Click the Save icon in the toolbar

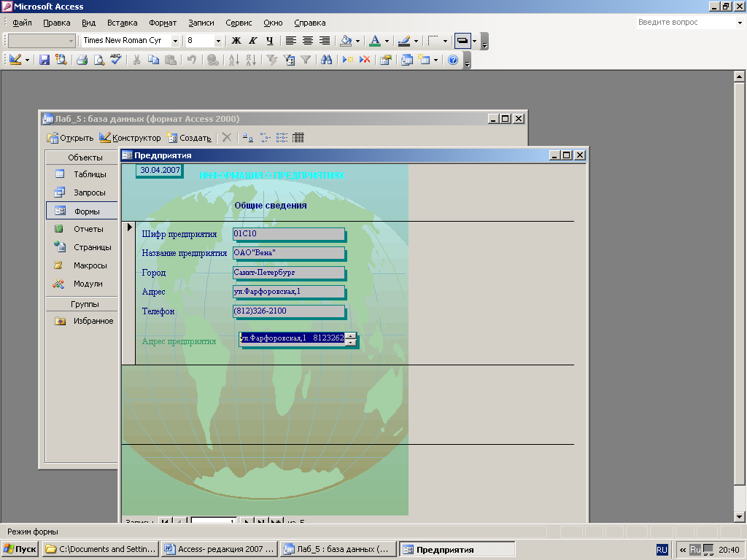click(x=44, y=60)
